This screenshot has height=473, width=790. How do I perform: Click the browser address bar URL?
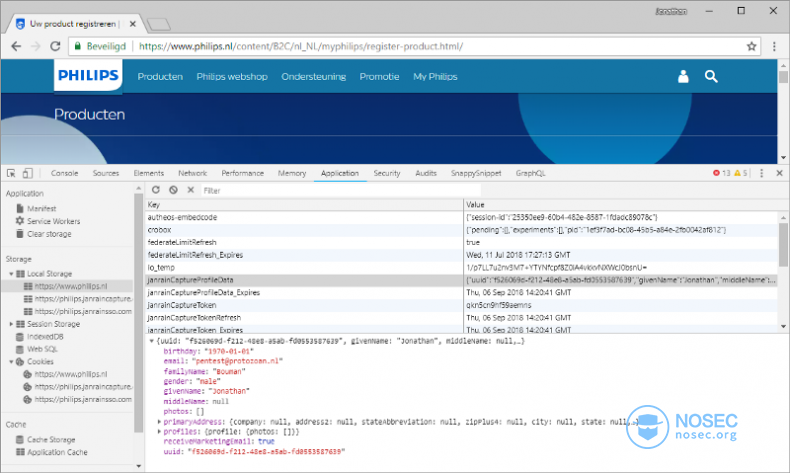point(301,46)
